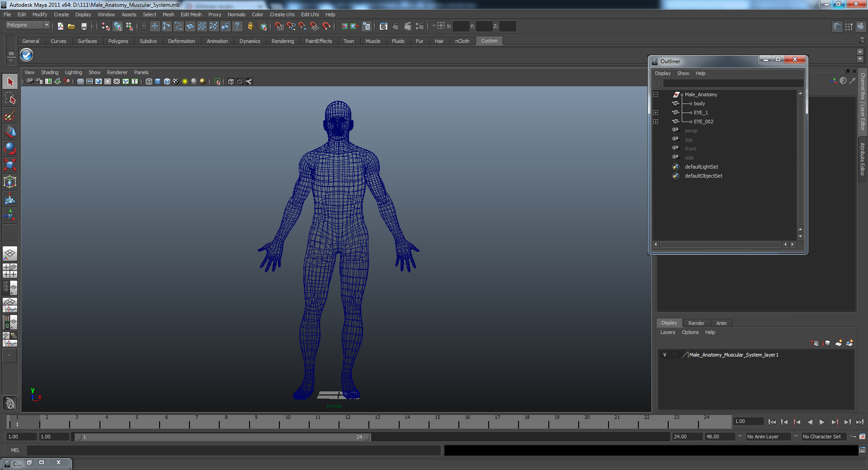Viewport: 868px width, 470px height.
Task: Select the body node in Outliner
Action: (x=699, y=103)
